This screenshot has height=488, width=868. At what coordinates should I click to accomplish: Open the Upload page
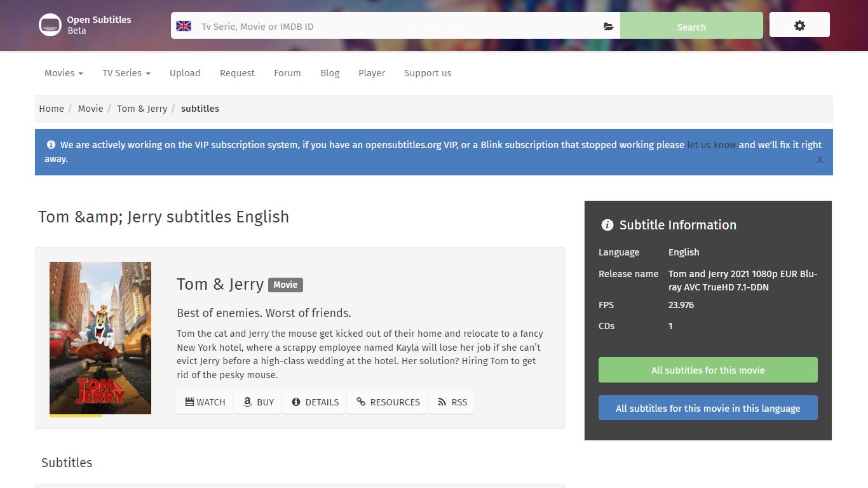coord(185,73)
